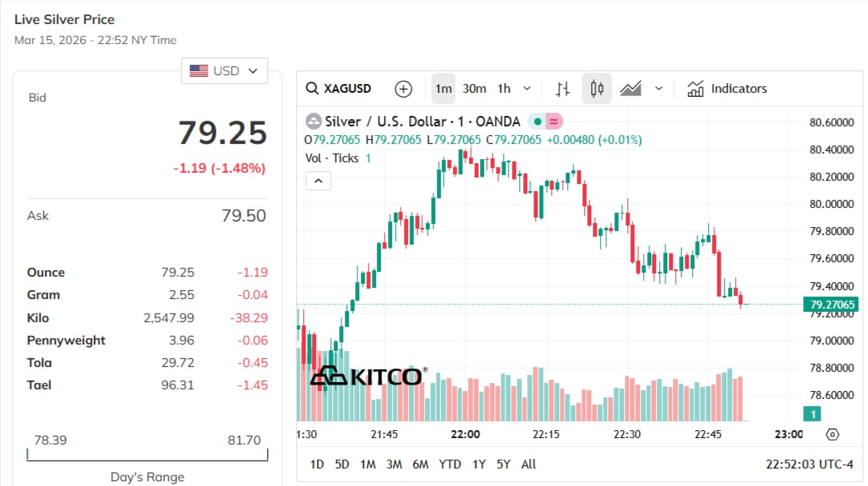Select the bars chart style icon
868x486 pixels.
pos(563,89)
